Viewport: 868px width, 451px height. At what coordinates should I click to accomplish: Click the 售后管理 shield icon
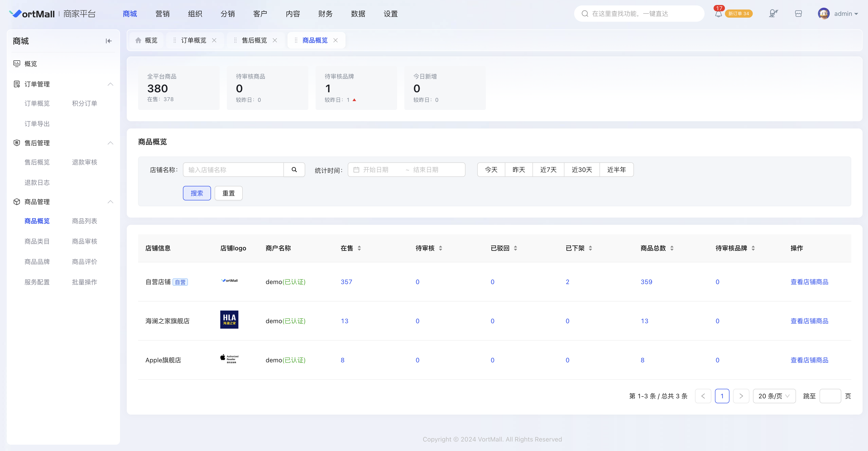coord(17,143)
